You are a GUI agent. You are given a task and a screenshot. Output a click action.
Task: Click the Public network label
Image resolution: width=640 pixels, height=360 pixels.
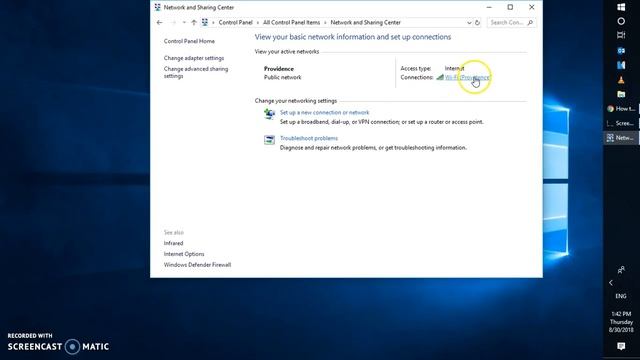click(282, 77)
